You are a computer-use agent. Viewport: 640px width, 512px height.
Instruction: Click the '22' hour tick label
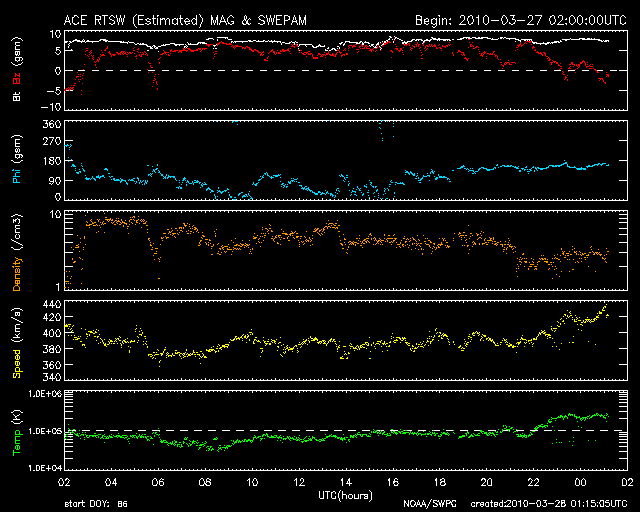pyautogui.click(x=533, y=482)
